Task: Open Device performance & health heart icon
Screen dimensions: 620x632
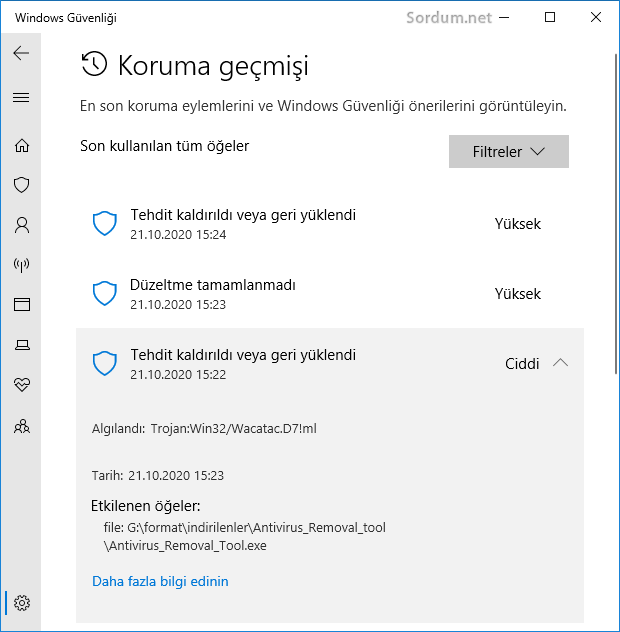Action: (22, 385)
